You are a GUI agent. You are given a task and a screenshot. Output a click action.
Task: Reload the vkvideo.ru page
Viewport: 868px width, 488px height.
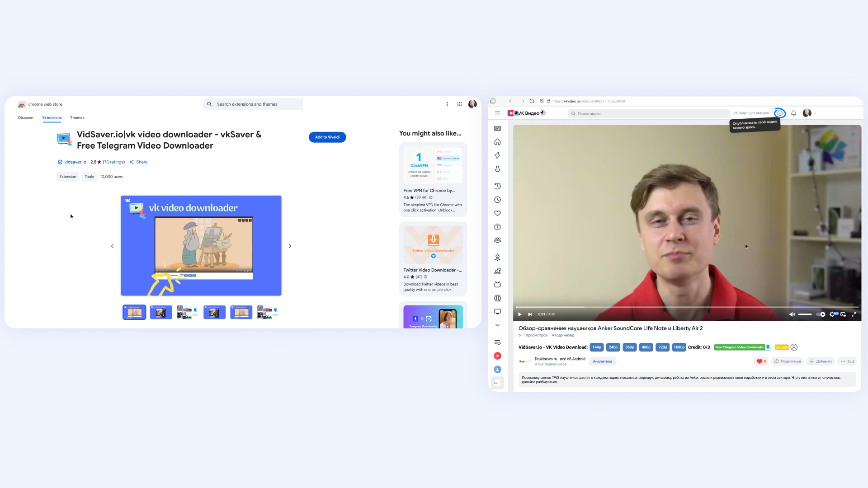click(532, 101)
